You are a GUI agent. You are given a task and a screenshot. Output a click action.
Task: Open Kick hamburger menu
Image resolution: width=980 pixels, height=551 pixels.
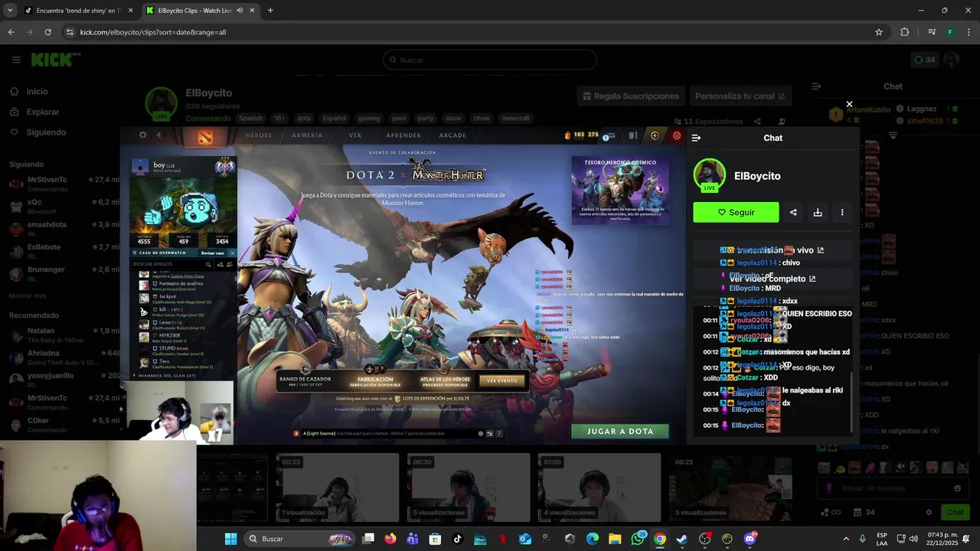16,60
